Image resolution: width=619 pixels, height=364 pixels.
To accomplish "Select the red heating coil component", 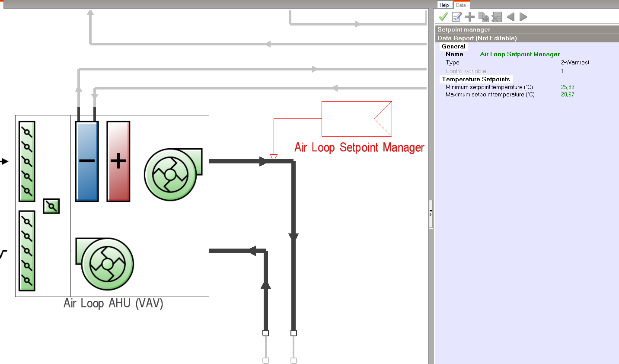I will click(118, 161).
